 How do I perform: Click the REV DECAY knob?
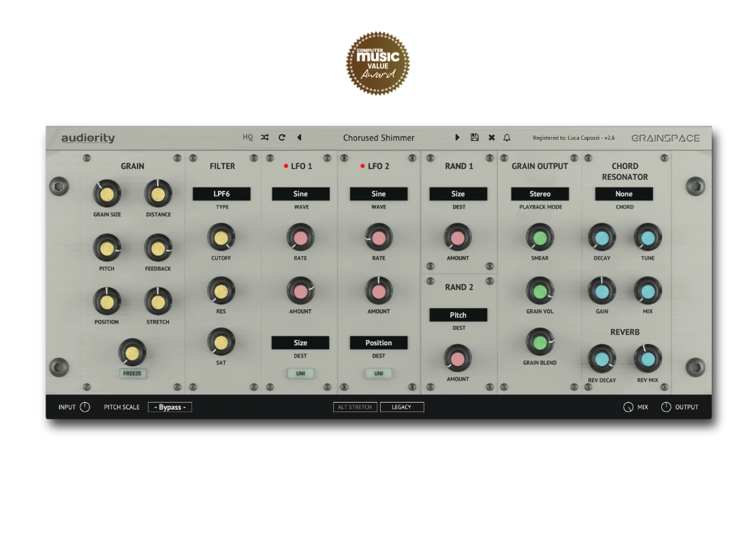601,359
